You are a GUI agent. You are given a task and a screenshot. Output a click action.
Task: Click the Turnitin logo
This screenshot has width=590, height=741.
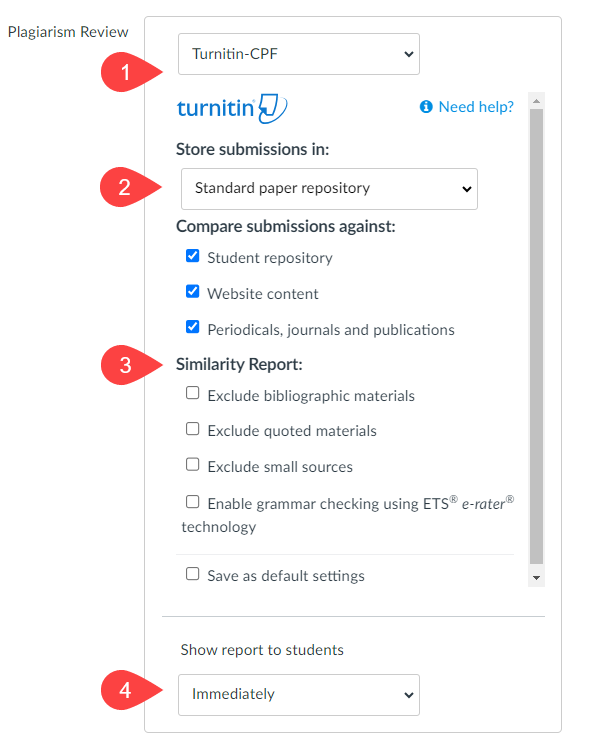point(232,108)
